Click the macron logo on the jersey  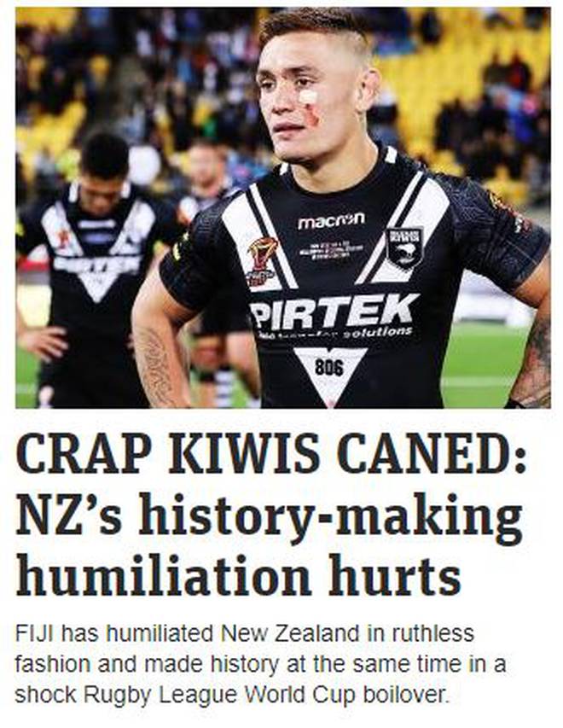331,221
